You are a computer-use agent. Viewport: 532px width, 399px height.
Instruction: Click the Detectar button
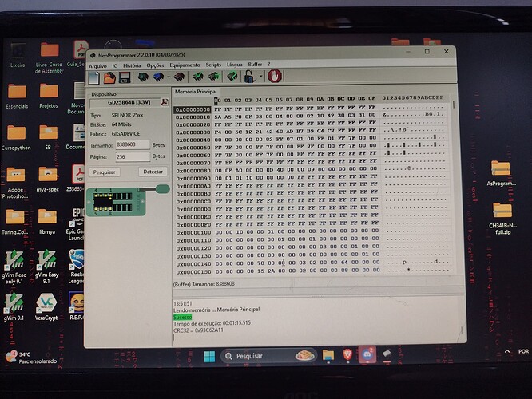point(153,172)
